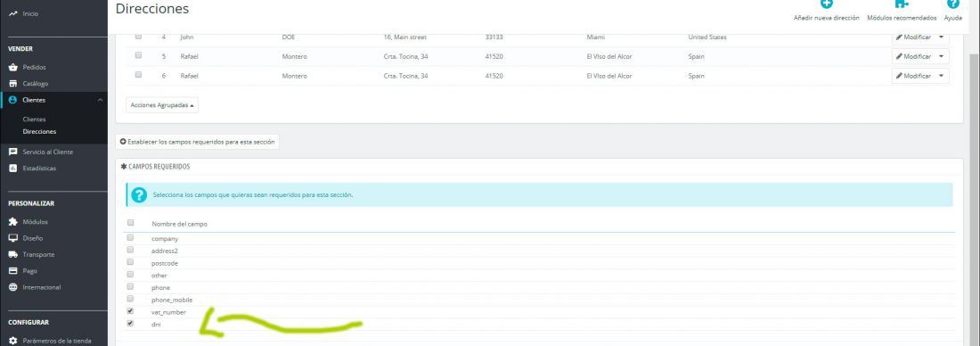Open Acciones Agrupadas dropdown
The width and height of the screenshot is (980, 346).
[162, 105]
